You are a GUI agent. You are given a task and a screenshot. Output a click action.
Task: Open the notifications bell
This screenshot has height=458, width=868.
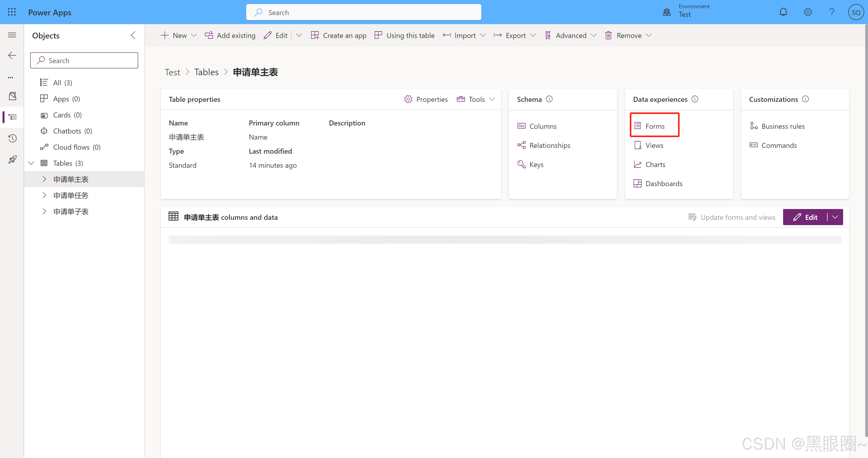tap(783, 12)
